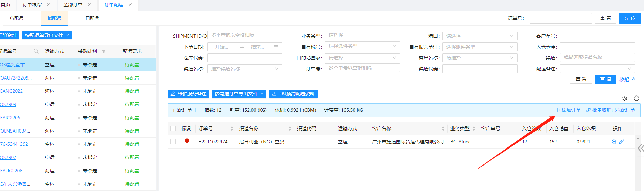Click the settings gear icon above the table
Screen dimensions: 644x191
click(624, 98)
